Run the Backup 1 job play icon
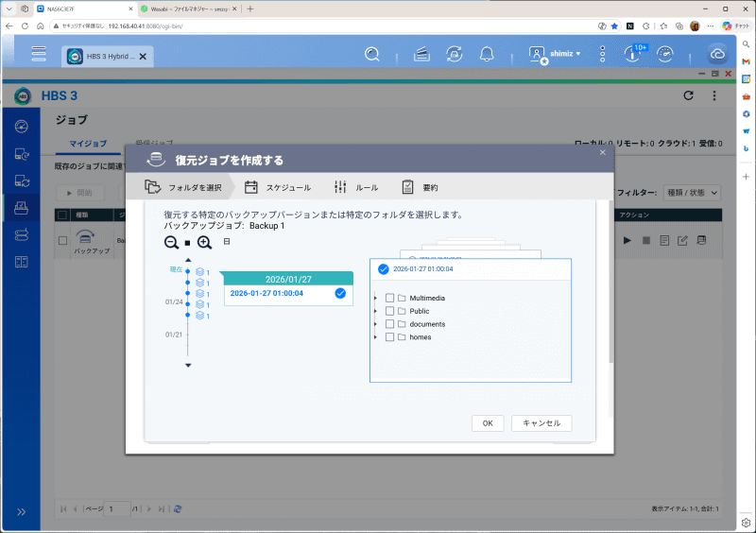 [627, 240]
